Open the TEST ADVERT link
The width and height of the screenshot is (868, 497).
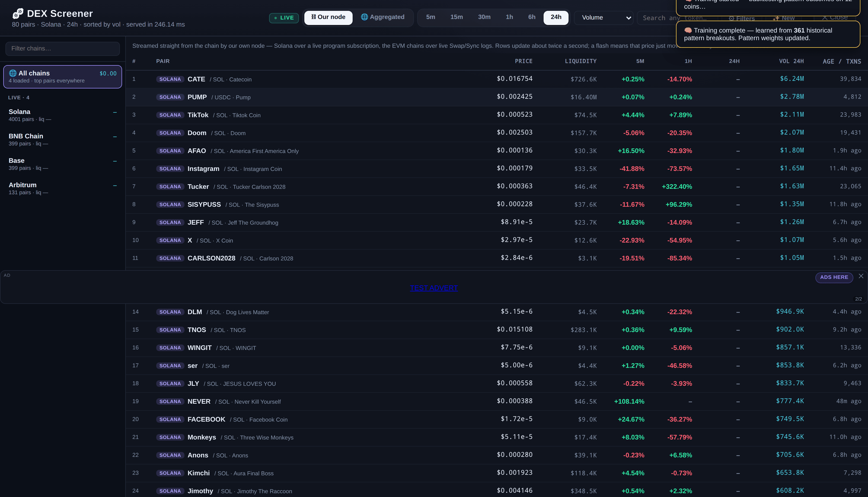[x=434, y=288]
